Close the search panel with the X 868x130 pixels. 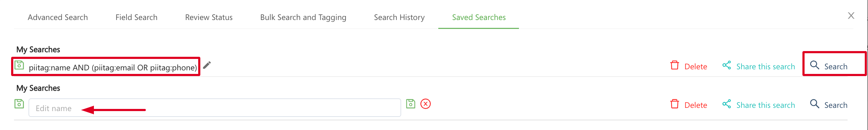(851, 16)
